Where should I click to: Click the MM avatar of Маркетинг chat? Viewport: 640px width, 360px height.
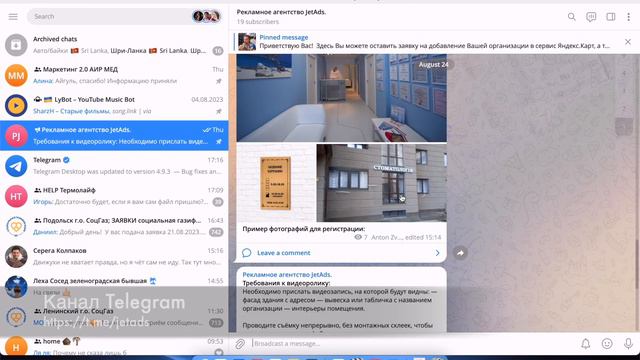(x=16, y=76)
